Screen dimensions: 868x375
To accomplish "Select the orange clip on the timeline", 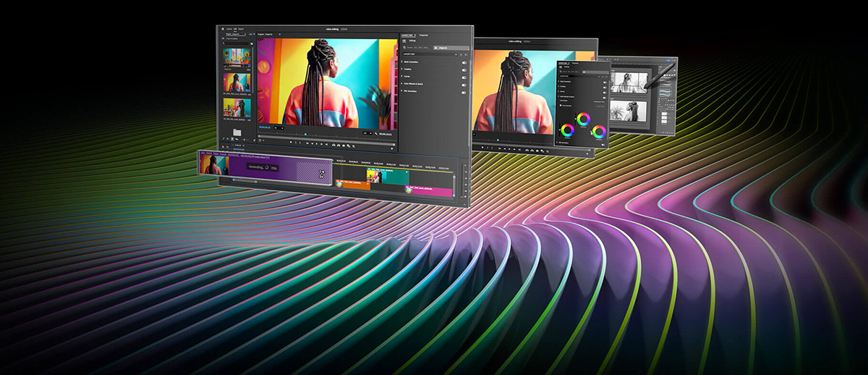I will tap(354, 185).
